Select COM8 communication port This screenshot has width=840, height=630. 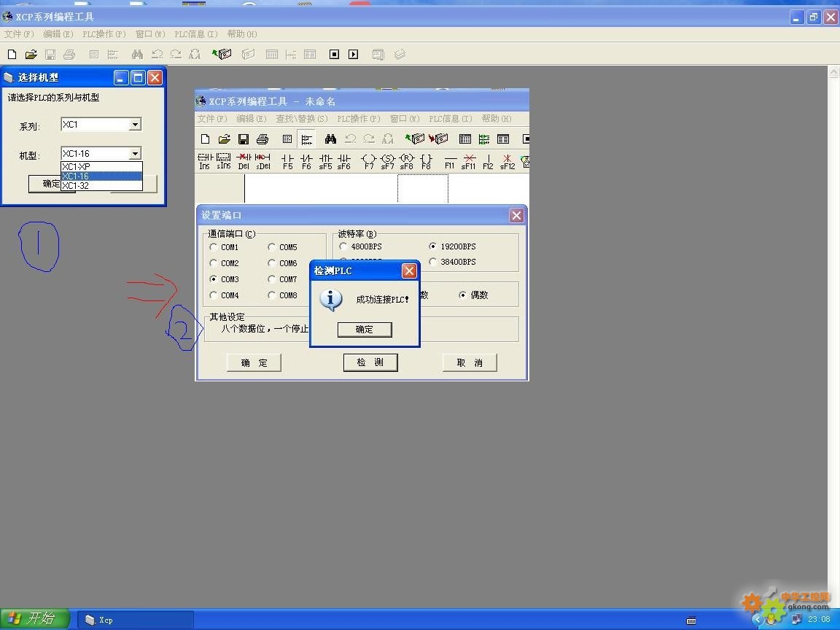pyautogui.click(x=282, y=295)
